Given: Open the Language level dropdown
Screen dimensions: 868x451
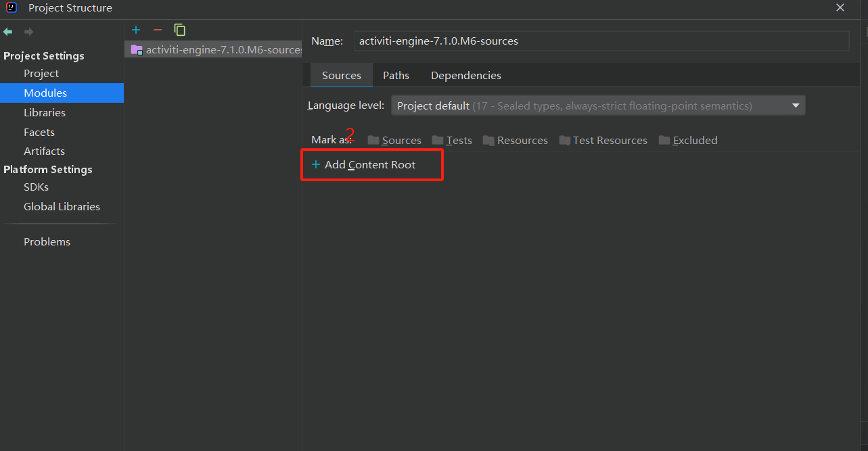Looking at the screenshot, I should [598, 105].
